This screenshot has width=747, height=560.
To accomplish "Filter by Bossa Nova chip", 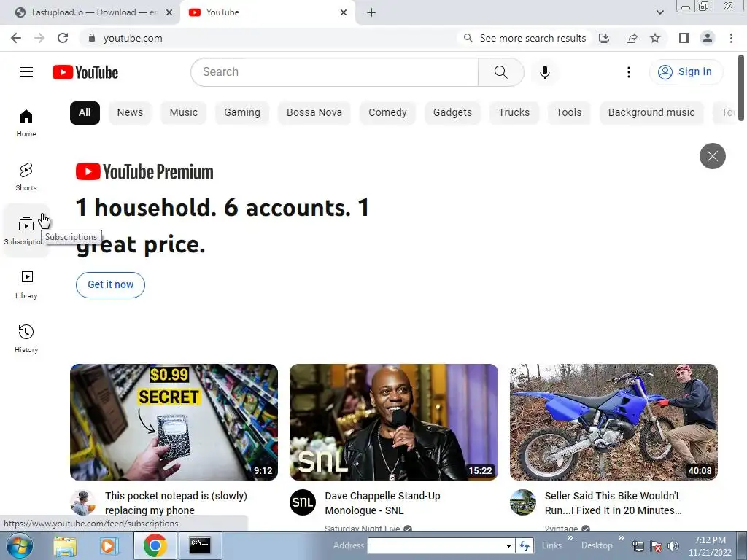I will [314, 113].
